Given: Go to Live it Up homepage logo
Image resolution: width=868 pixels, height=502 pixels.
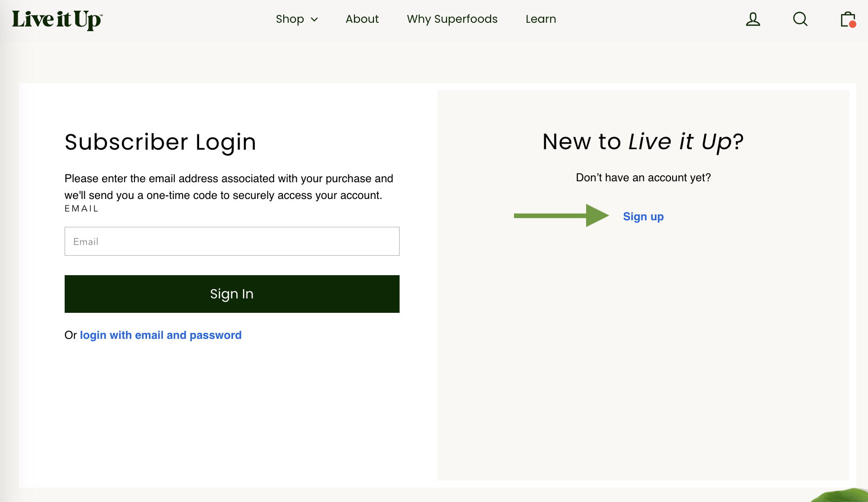Looking at the screenshot, I should point(57,20).
